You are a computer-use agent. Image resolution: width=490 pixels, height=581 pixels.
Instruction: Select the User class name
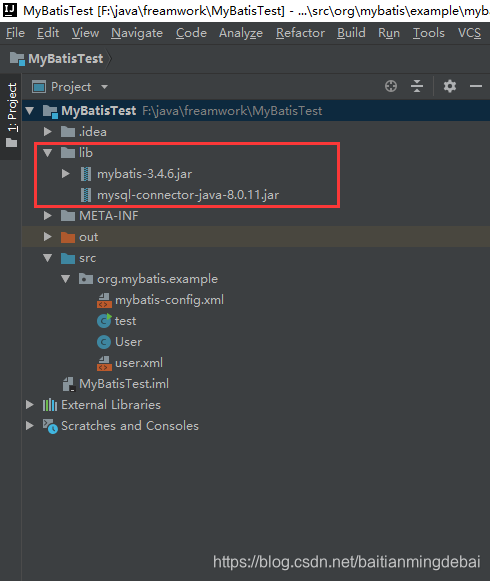(128, 342)
